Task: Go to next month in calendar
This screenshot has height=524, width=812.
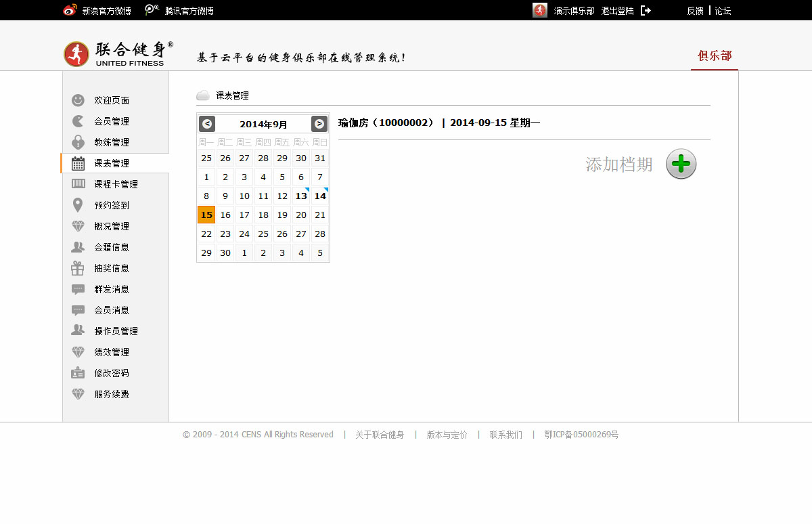Action: (x=319, y=124)
